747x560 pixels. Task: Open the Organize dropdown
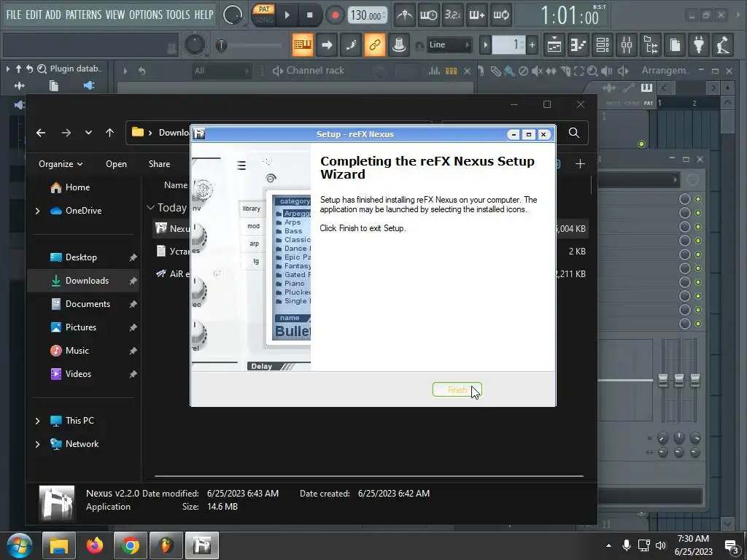pos(61,164)
